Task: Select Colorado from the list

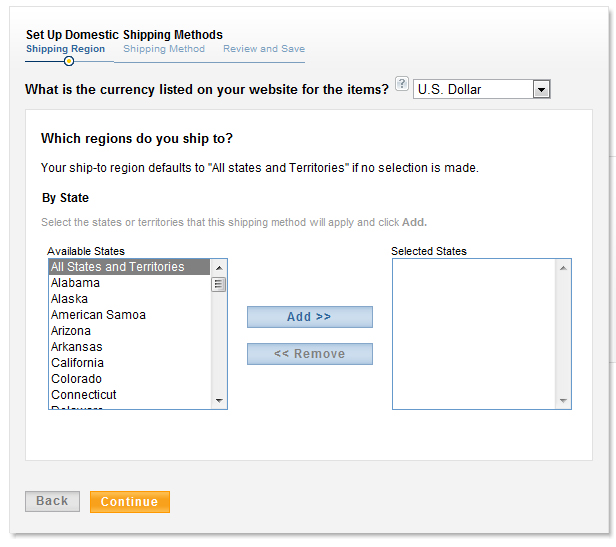Action: pos(77,379)
